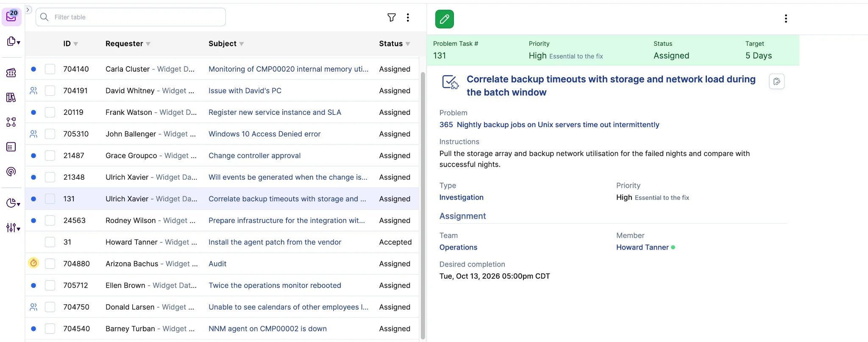The height and width of the screenshot is (342, 868).
Task: Click the Filter table search field
Action: (131, 17)
